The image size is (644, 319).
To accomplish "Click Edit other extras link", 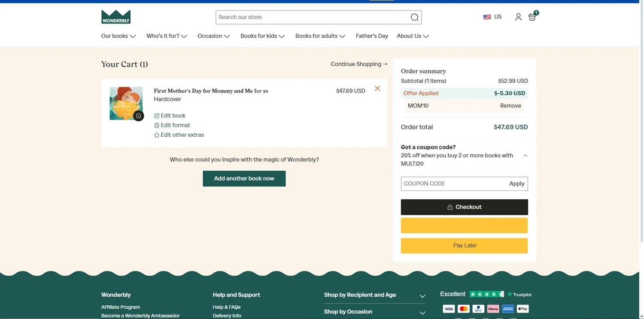I will 179,135.
